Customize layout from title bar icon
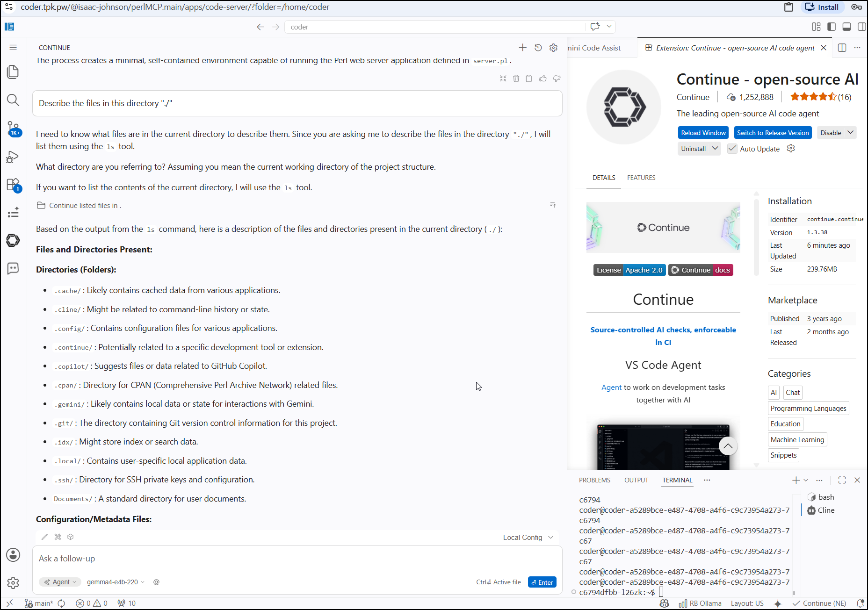 click(x=817, y=27)
